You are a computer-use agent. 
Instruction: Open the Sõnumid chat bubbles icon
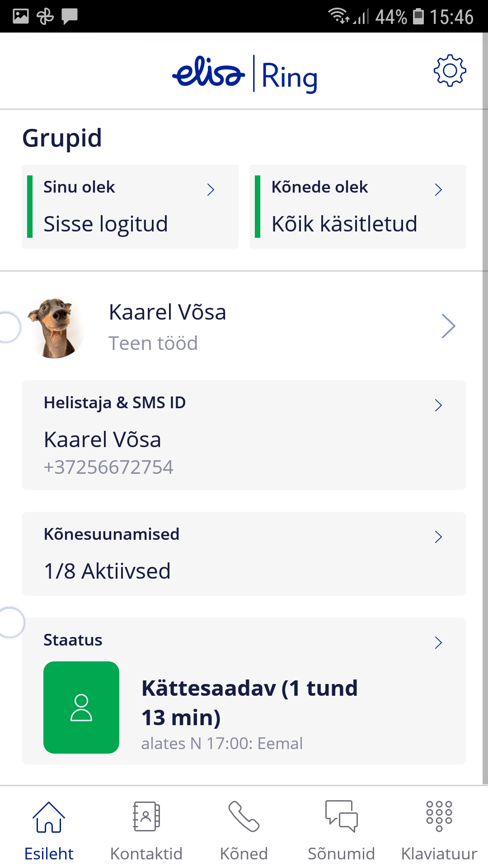point(342,817)
